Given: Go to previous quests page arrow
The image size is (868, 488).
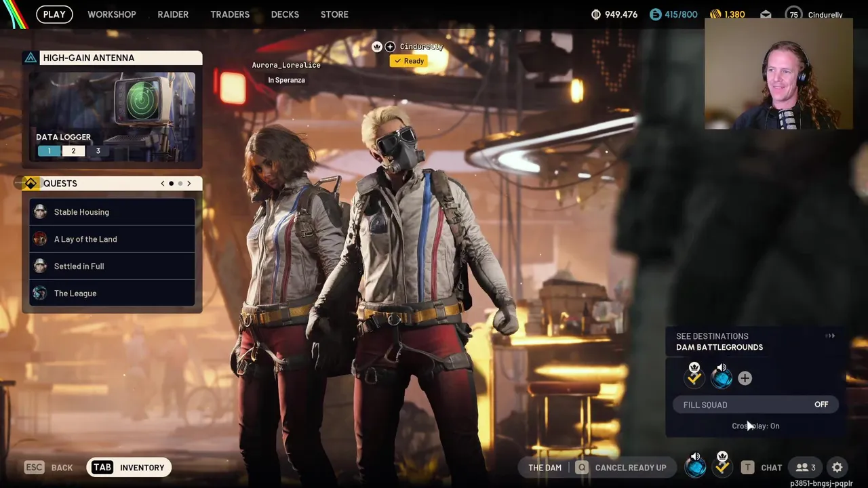Looking at the screenshot, I should point(163,184).
